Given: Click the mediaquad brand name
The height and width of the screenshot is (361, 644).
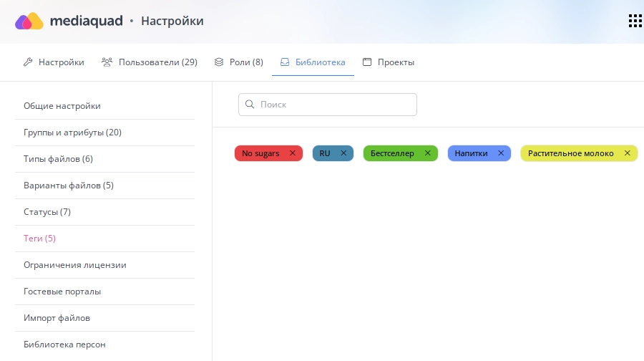Looking at the screenshot, I should [x=87, y=21].
